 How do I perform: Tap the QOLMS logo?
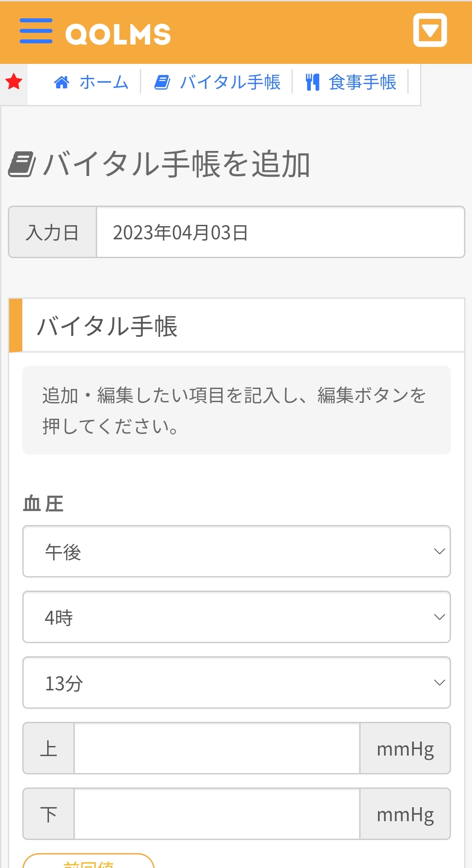pos(118,34)
